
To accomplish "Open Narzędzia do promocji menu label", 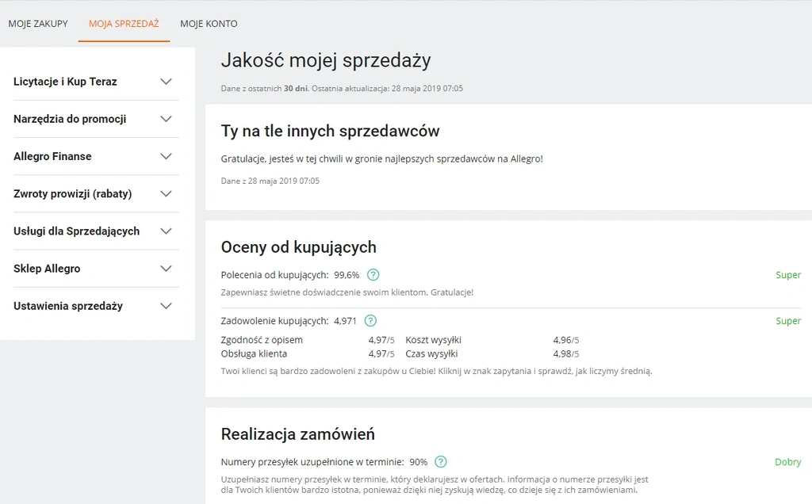I will 70,119.
